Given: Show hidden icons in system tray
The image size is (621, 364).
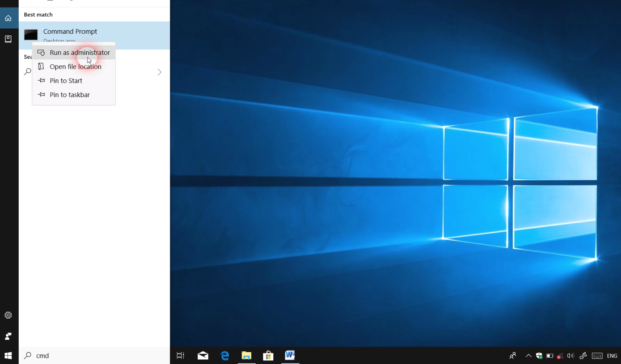Looking at the screenshot, I should [x=528, y=356].
